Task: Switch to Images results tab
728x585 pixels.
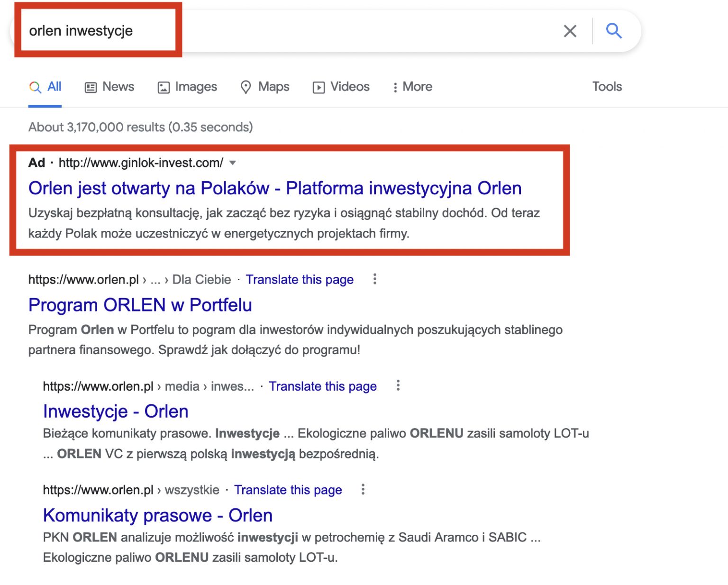Action: click(187, 87)
